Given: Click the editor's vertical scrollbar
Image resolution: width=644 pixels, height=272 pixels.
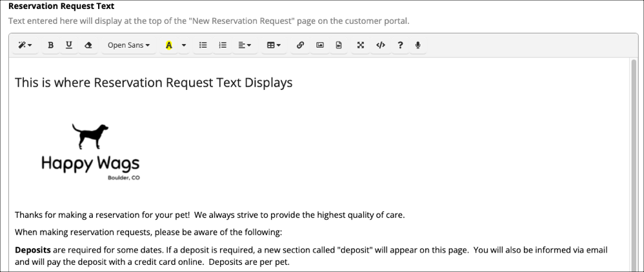Looking at the screenshot, I should coord(634,165).
